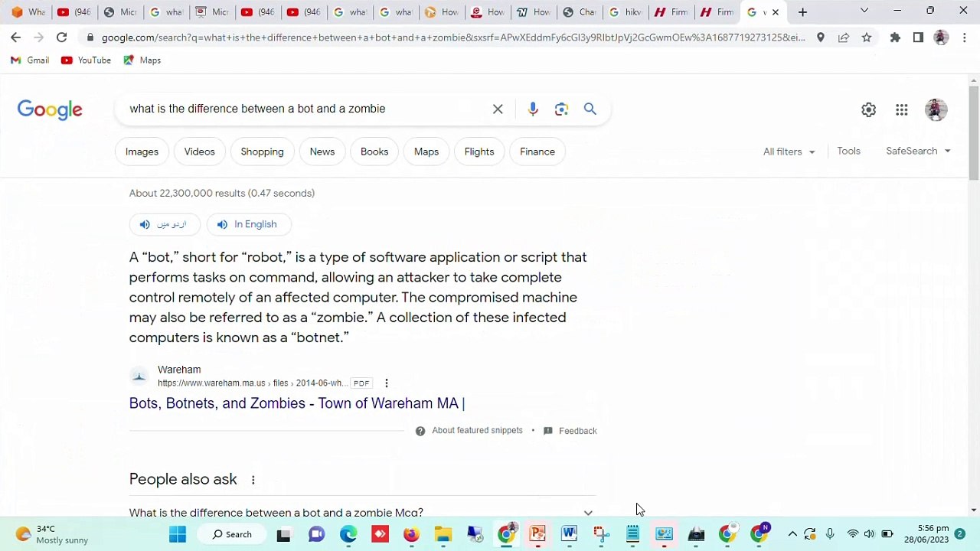Open Google apps grid
The width and height of the screenshot is (980, 551).
click(x=902, y=109)
